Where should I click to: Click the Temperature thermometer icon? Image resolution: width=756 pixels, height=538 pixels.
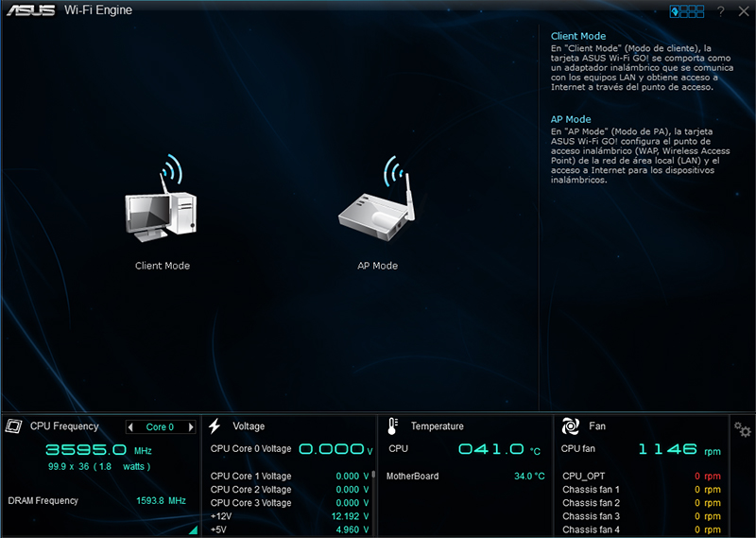[x=392, y=426]
